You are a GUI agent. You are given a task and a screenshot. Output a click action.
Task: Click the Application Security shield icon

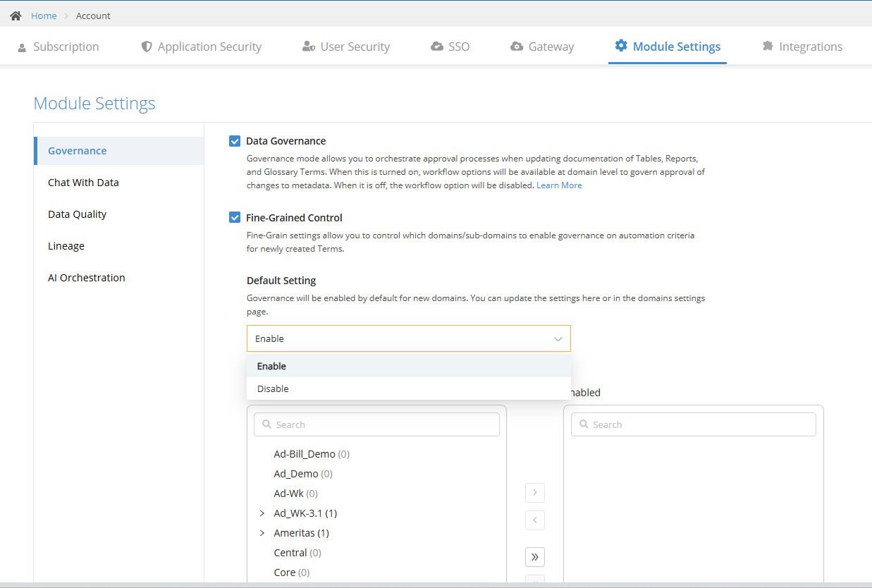147,47
